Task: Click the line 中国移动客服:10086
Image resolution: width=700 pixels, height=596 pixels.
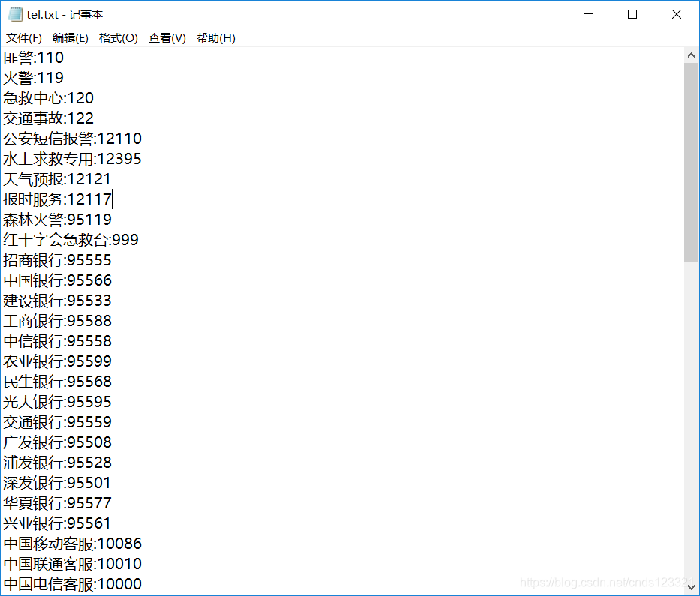Action: [x=72, y=544]
